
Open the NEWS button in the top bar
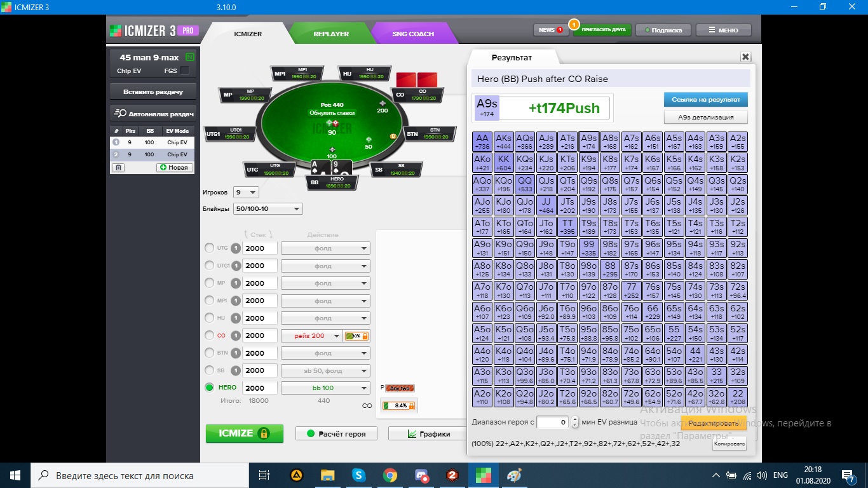tap(550, 30)
